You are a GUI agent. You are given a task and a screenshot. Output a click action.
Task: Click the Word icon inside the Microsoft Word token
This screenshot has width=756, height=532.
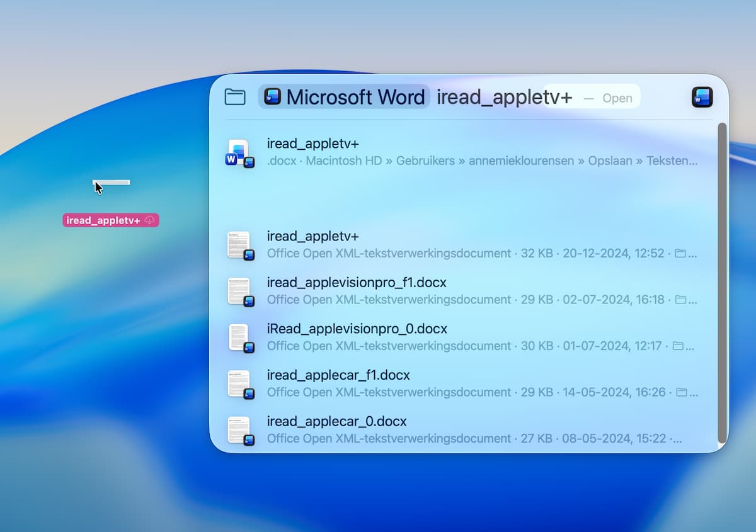[x=272, y=97]
